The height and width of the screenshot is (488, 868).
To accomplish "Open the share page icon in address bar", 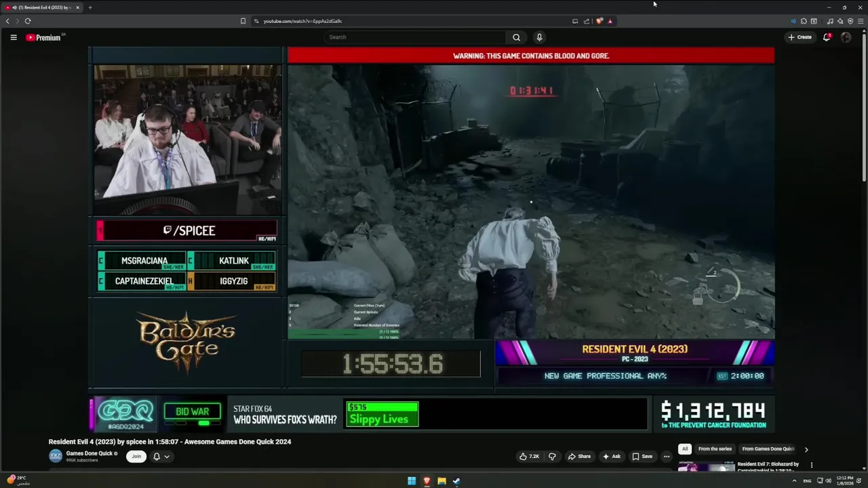I will coord(587,21).
